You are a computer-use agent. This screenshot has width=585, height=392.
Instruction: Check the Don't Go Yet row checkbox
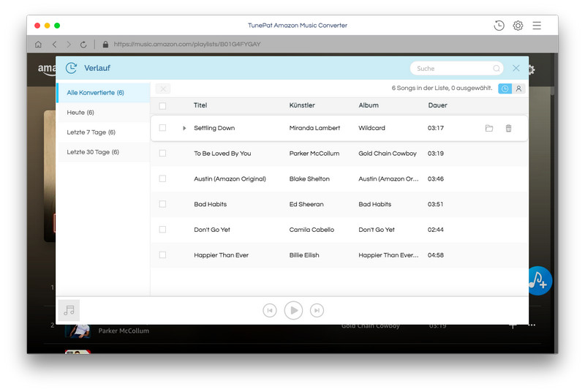point(162,230)
